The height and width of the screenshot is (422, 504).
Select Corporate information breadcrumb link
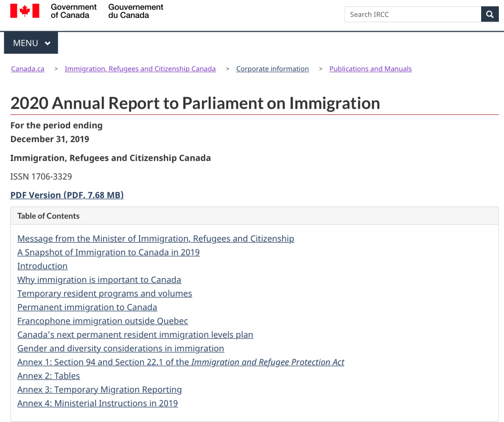[x=272, y=69]
